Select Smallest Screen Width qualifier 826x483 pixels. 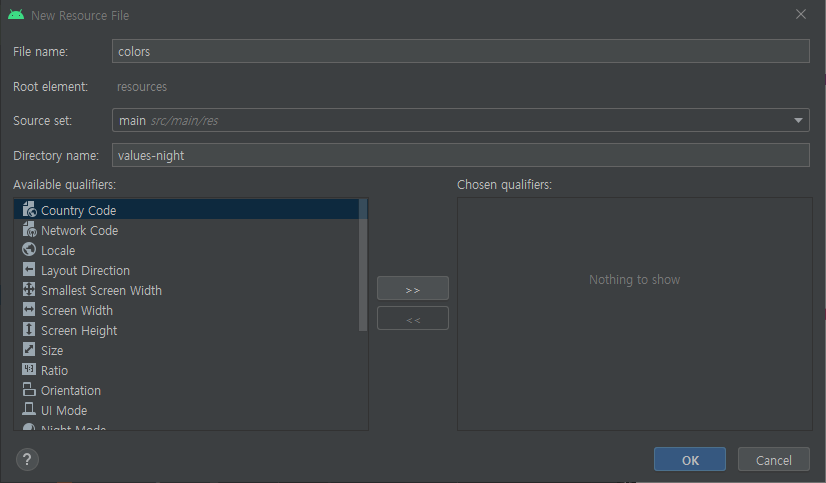tap(186, 290)
